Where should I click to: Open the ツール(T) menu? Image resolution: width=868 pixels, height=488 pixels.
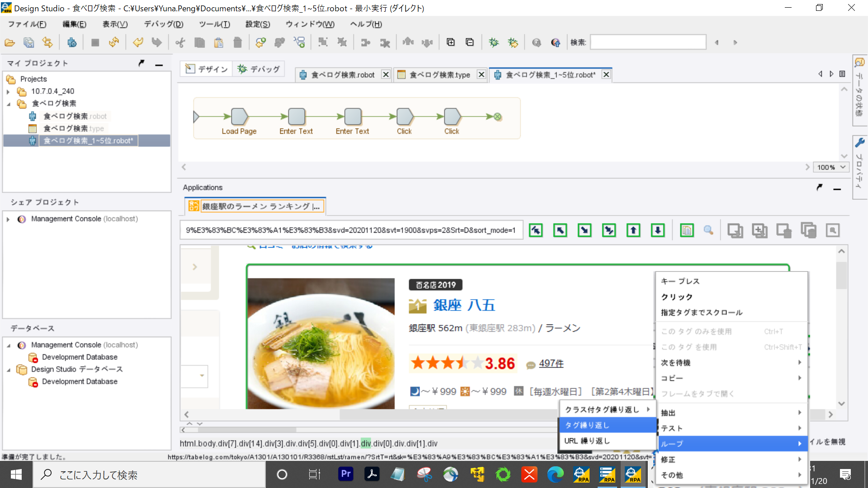pyautogui.click(x=214, y=24)
